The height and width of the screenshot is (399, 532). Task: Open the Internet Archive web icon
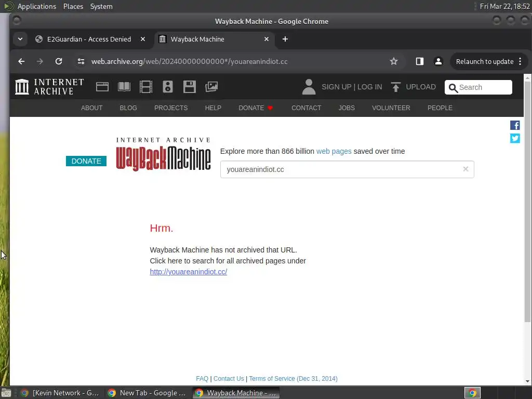pos(102,87)
